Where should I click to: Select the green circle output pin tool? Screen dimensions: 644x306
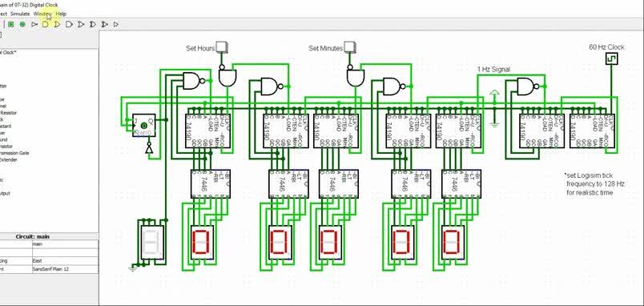[x=22, y=25]
